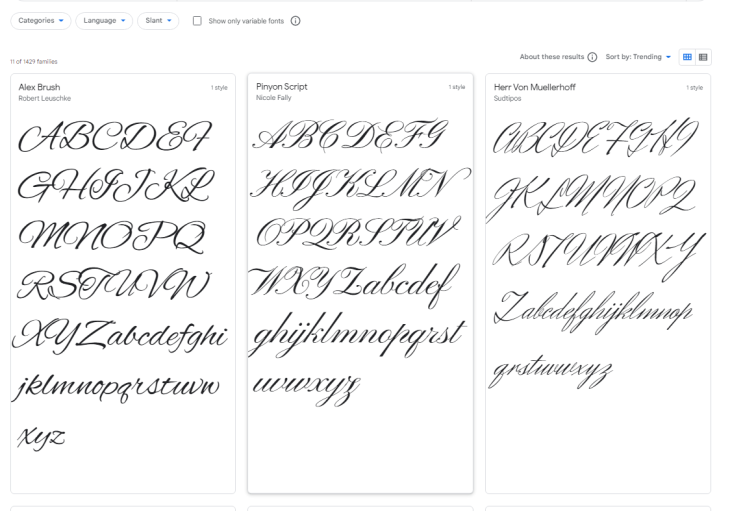
Task: Click designer name Robert Leuschke
Action: click(x=45, y=99)
